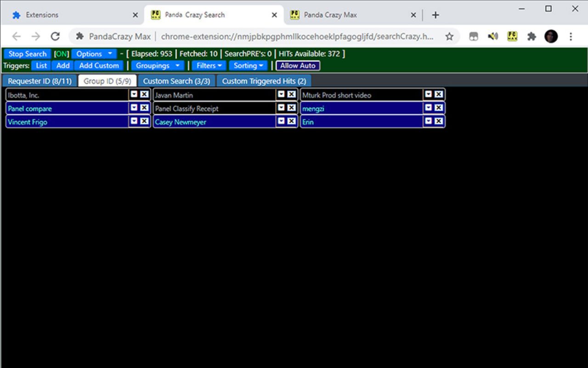This screenshot has height=368, width=588.
Task: Toggle the Panel compare trigger on or off
Action: [68, 109]
